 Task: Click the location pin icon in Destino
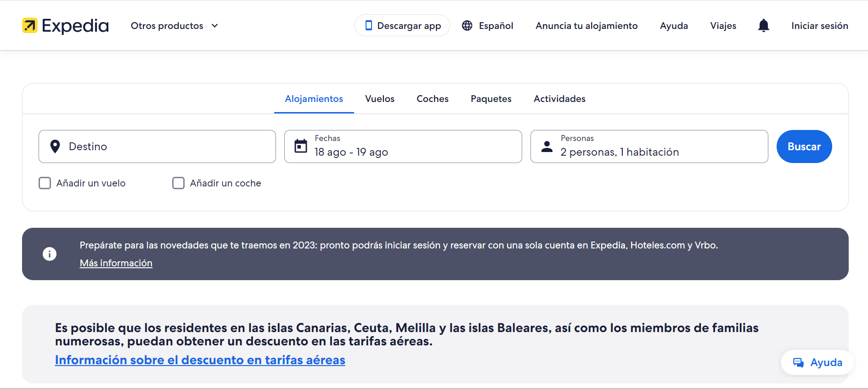55,147
